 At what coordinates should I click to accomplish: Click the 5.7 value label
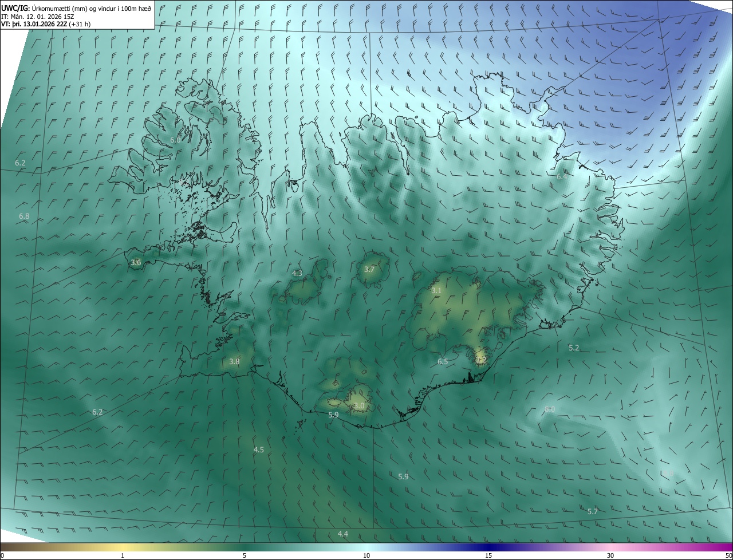click(593, 512)
